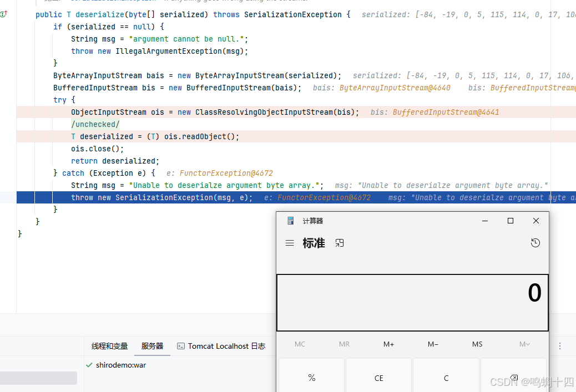The height and width of the screenshot is (392, 576).
Task: Switch to the 线程和变量 tab
Action: tap(109, 346)
